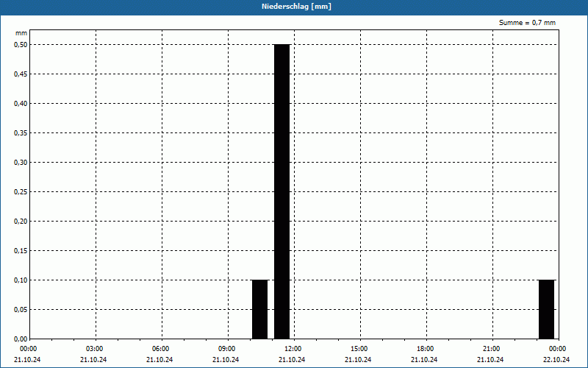Screen dimensions: 588x368
Task: Click the 21.10.24 date under 12:00
Action: pyautogui.click(x=292, y=360)
